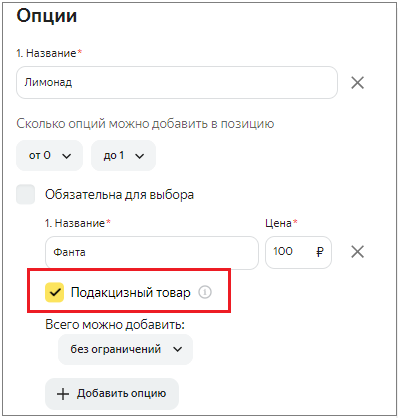The image size is (398, 418).
Task: Open the от 0 minimum dropdown
Action: click(49, 155)
